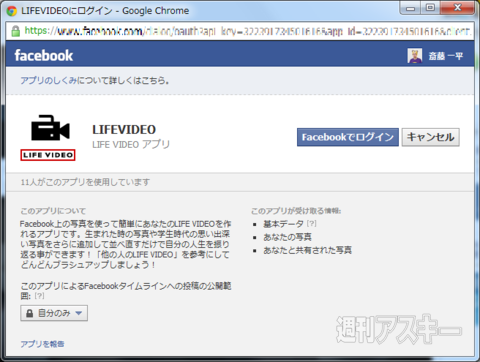The image size is (480, 362).
Task: Click the URL address bar
Action: click(x=240, y=31)
